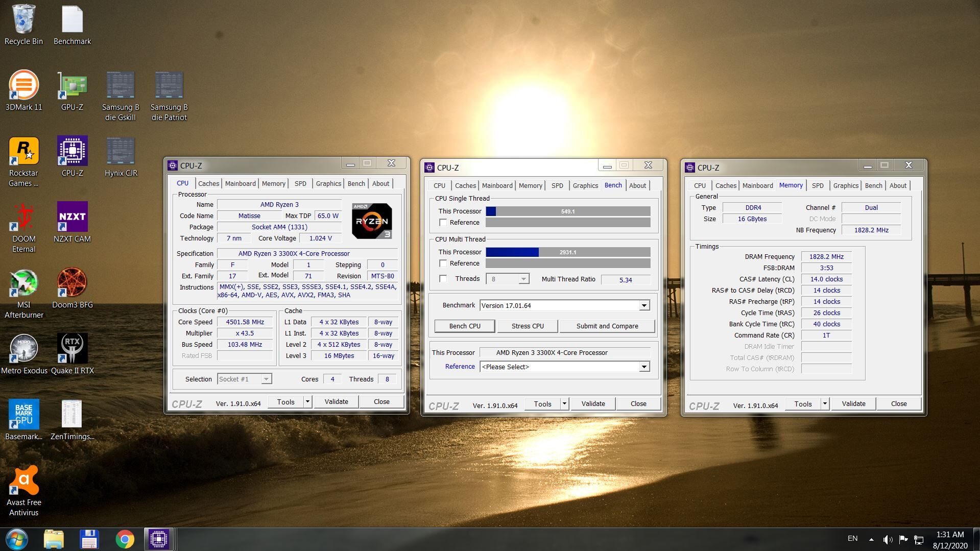Toggle the Threads checkbox in Bench window
This screenshot has height=551, width=980.
(443, 279)
